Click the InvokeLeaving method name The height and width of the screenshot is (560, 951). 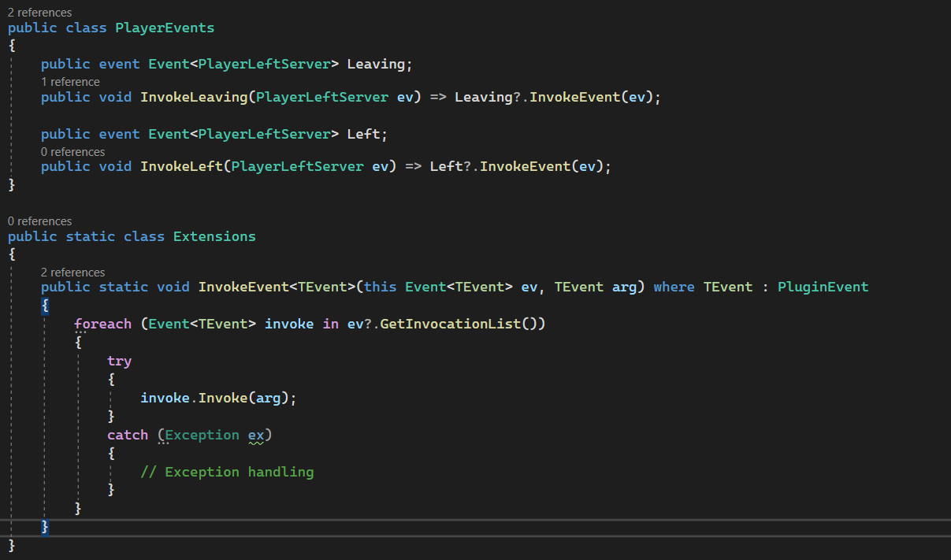click(194, 97)
